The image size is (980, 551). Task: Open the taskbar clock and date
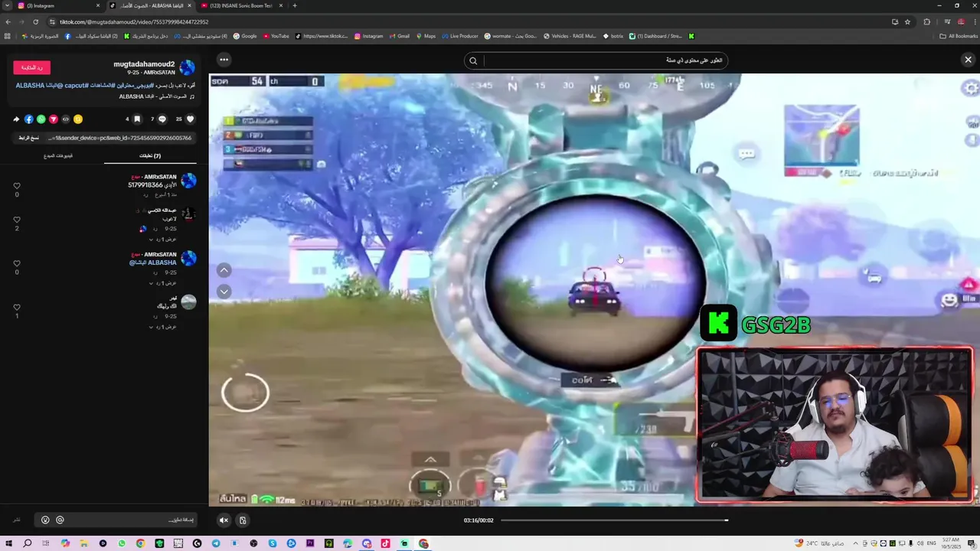[x=950, y=543]
